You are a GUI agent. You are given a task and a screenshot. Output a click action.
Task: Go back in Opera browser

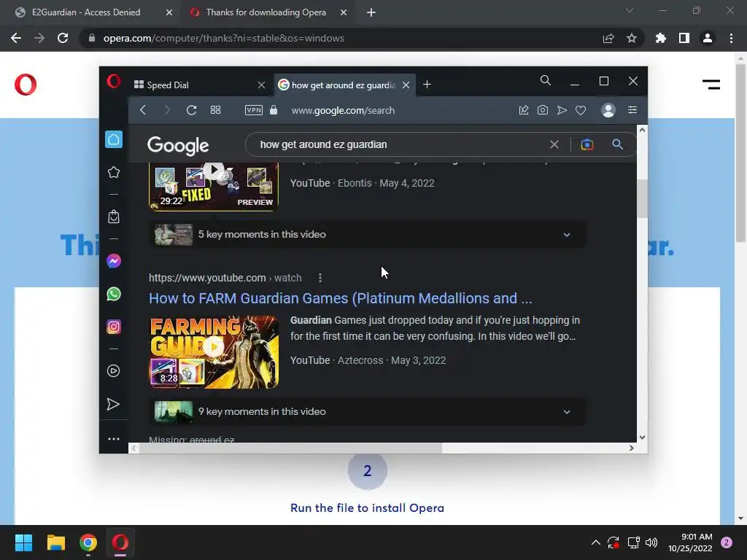point(143,110)
